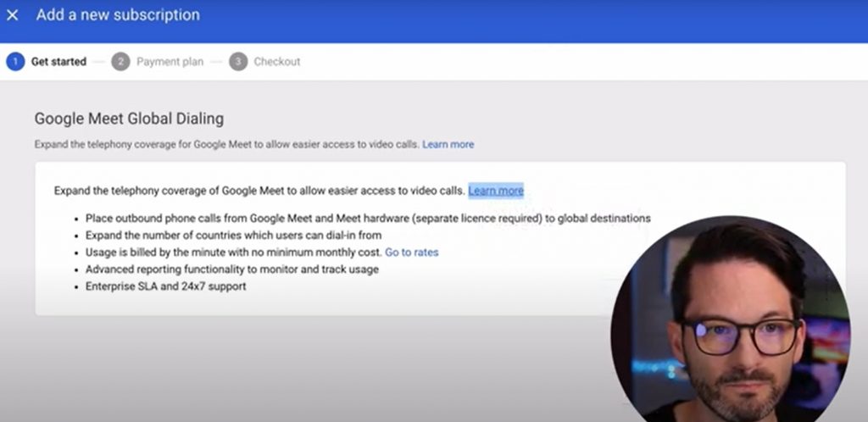
Task: Click 'Advanced reporting functionality' bullet
Action: pyautogui.click(x=232, y=269)
